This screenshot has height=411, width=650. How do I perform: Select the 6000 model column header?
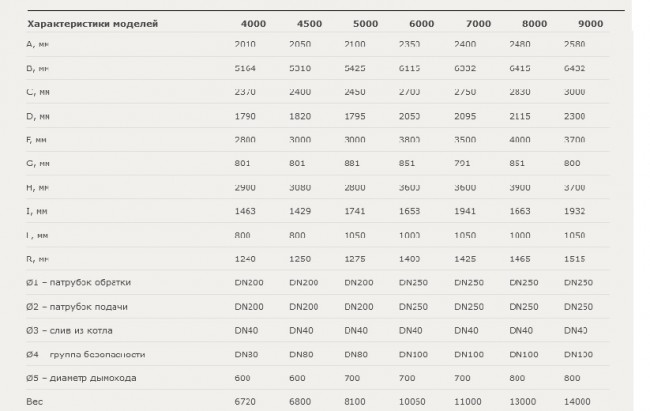click(x=422, y=24)
